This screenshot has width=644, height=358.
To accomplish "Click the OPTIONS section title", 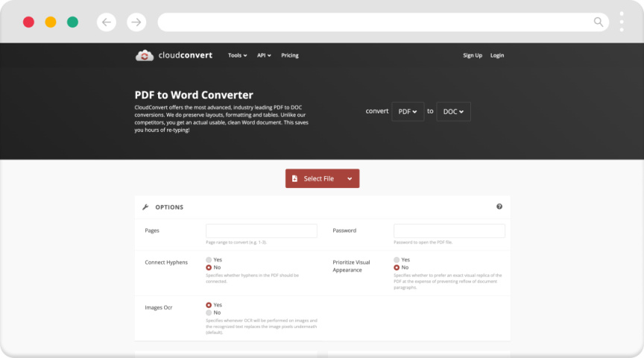I will click(169, 207).
